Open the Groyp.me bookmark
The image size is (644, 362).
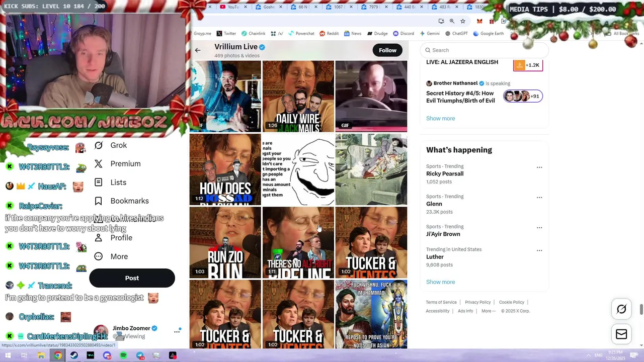pyautogui.click(x=202, y=34)
